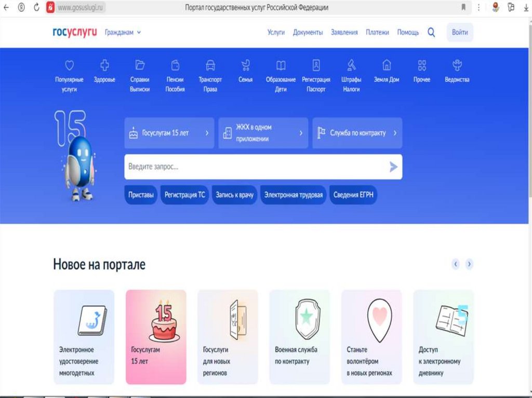Reload page with browser refresh icon

[x=36, y=7]
